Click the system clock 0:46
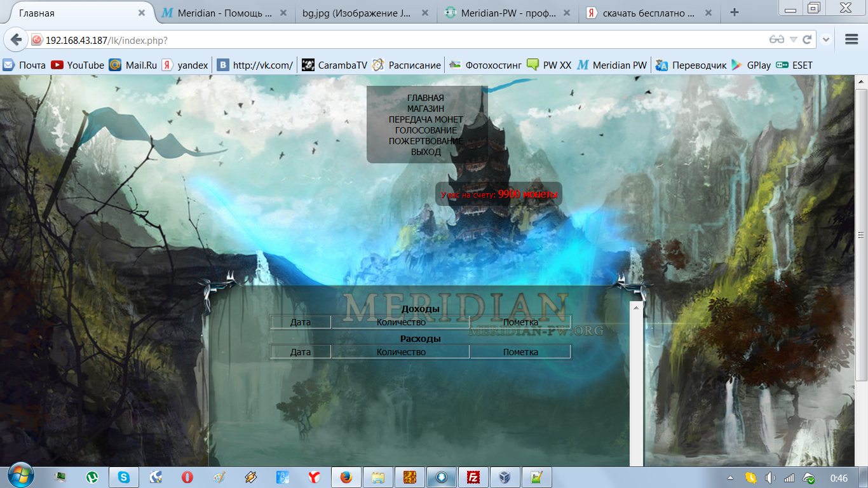 pos(839,478)
